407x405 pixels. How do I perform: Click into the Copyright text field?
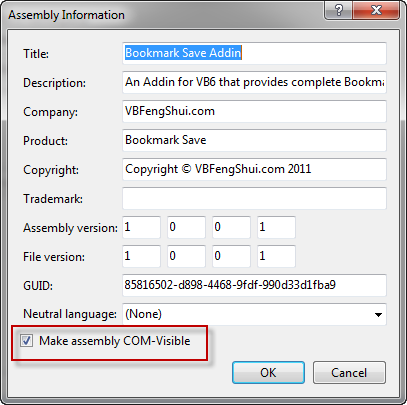point(254,169)
